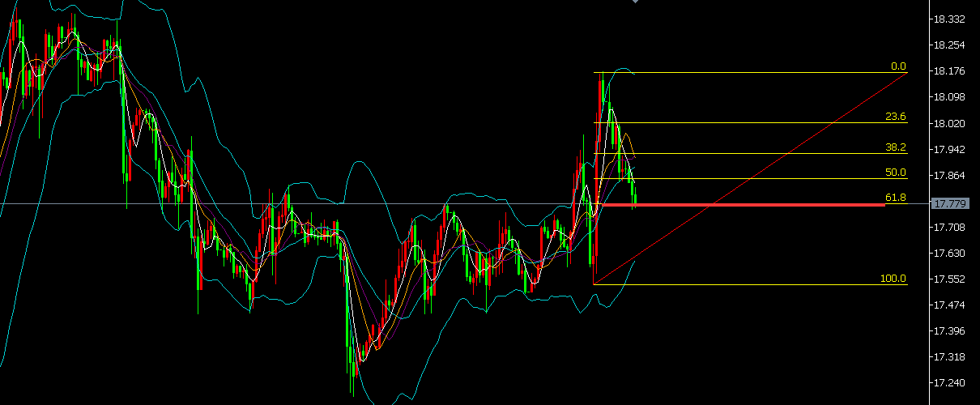Click the 17.630 price axis label

click(949, 253)
